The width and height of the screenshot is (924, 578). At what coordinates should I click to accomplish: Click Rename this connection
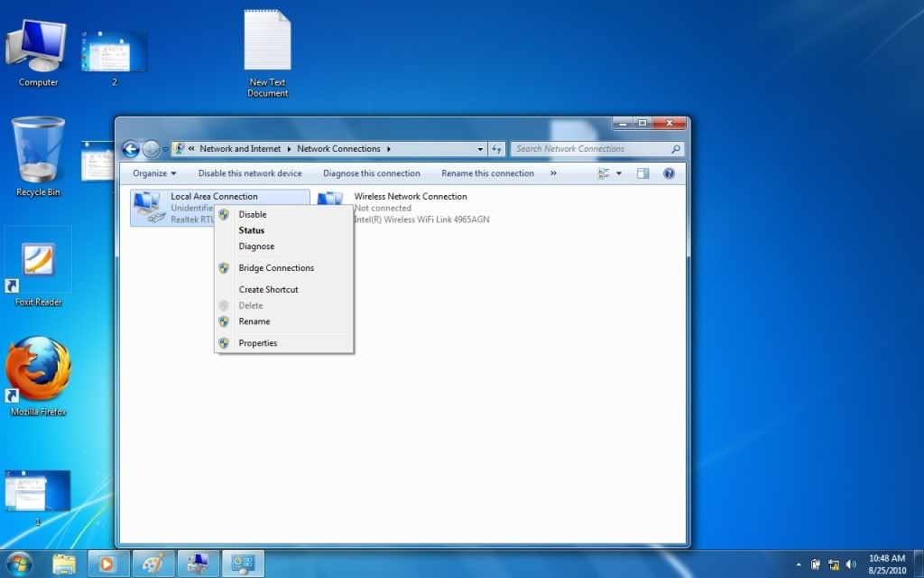[x=487, y=173]
